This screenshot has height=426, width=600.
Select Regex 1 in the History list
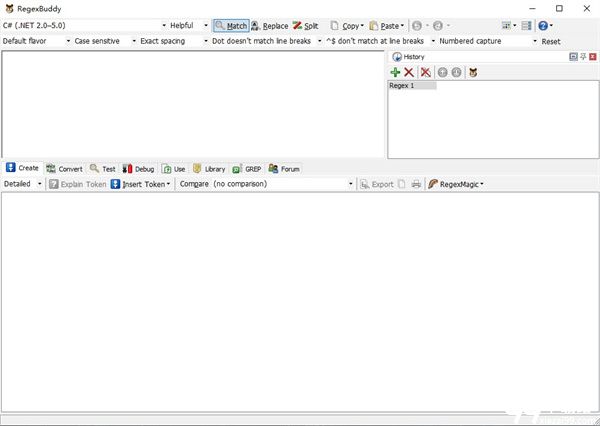(x=412, y=85)
